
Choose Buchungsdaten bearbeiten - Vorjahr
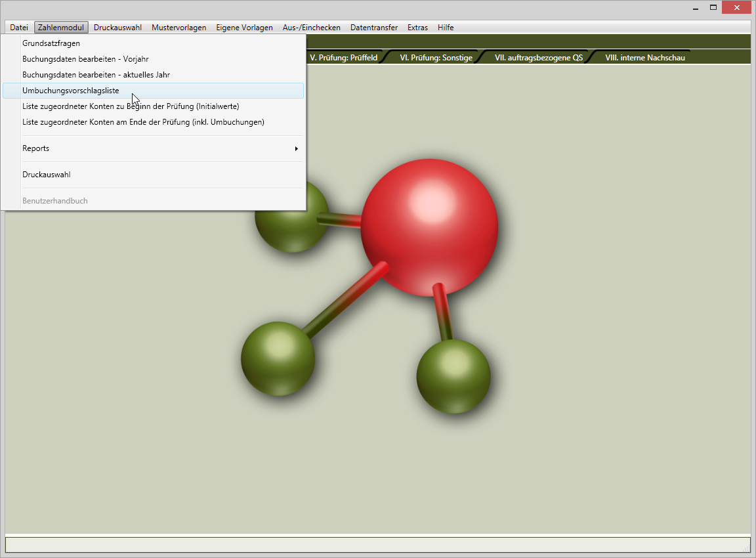coord(85,59)
